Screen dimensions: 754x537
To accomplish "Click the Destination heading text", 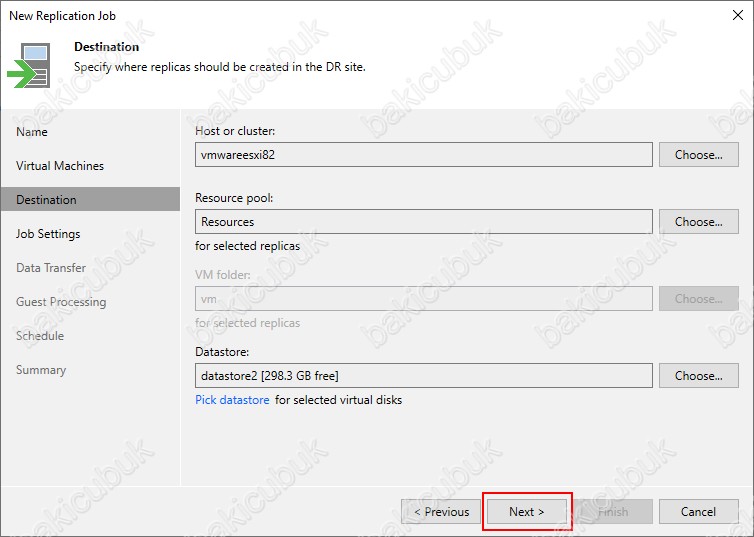I will [x=106, y=47].
